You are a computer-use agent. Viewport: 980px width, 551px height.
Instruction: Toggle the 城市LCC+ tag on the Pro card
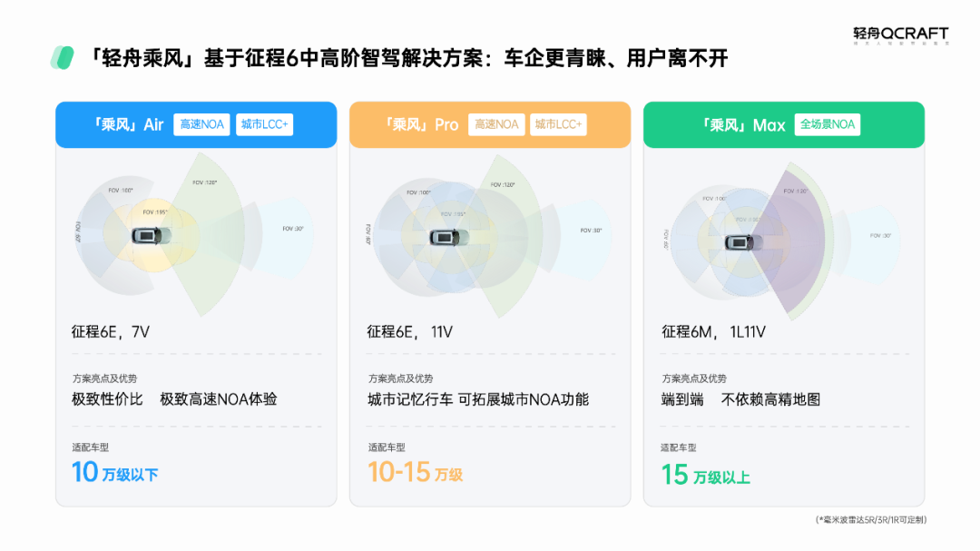(558, 124)
